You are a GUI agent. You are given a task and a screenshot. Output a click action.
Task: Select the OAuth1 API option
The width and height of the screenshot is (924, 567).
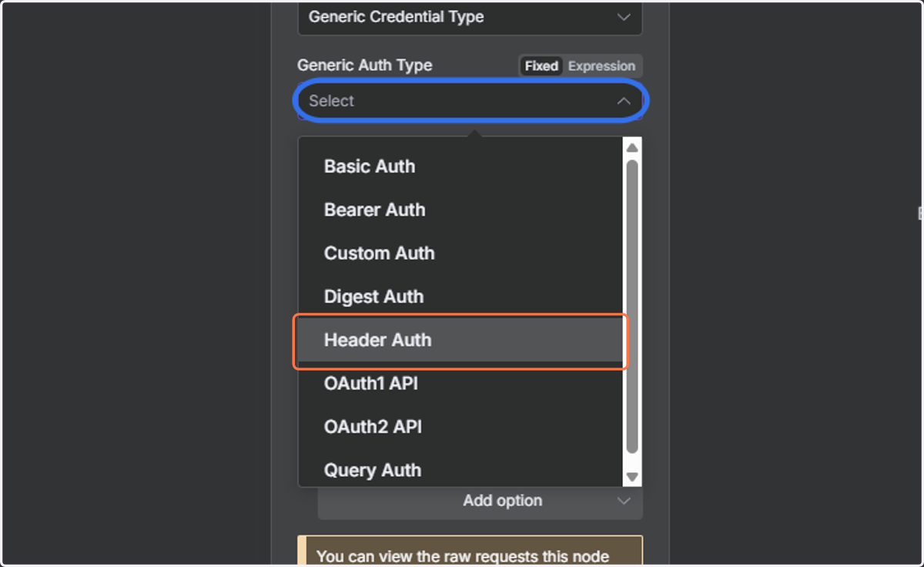[460, 383]
